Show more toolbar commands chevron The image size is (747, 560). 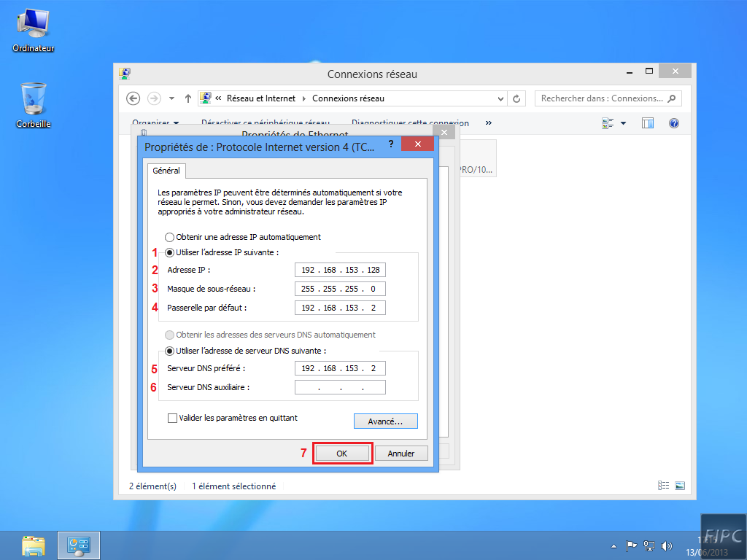[488, 122]
